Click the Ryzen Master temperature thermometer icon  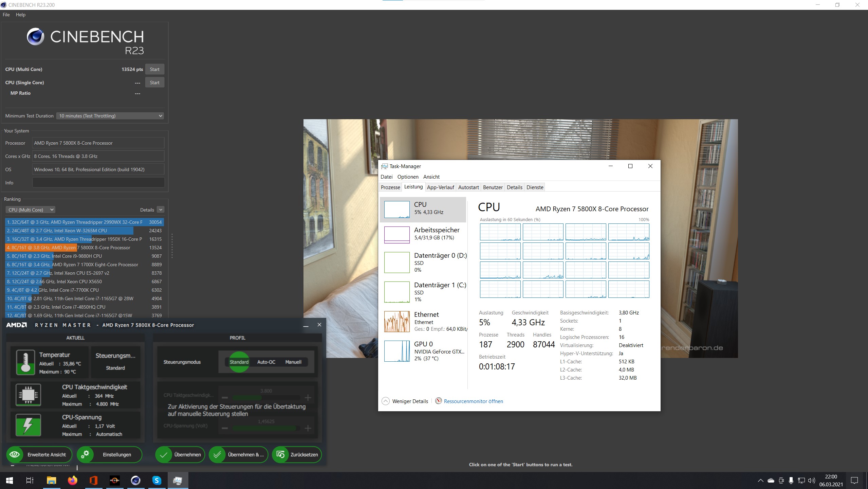(25, 362)
